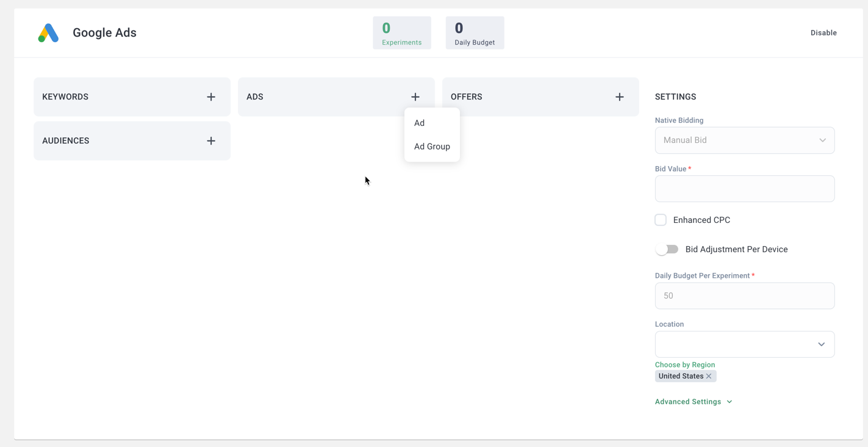Focus the Bid Value input field
The width and height of the screenshot is (868, 447).
point(744,189)
